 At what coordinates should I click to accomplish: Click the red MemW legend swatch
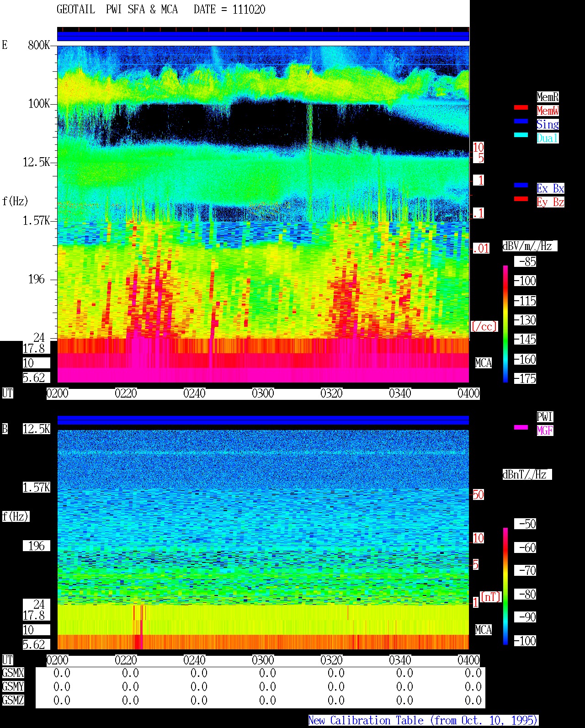tap(521, 108)
